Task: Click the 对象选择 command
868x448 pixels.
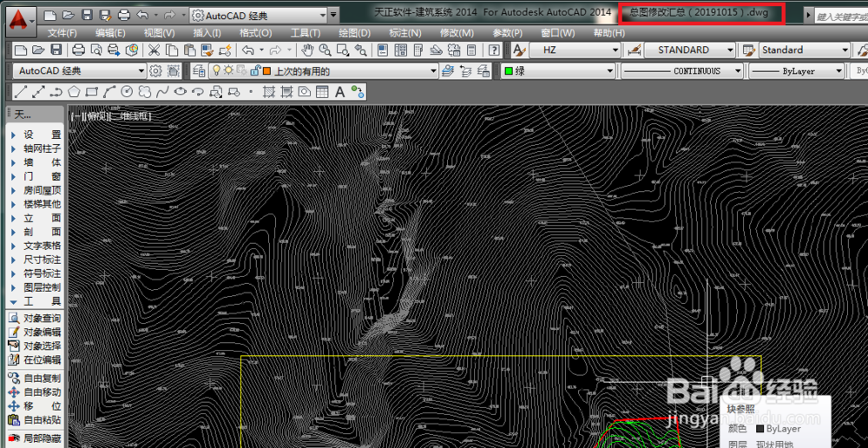Action: click(36, 346)
